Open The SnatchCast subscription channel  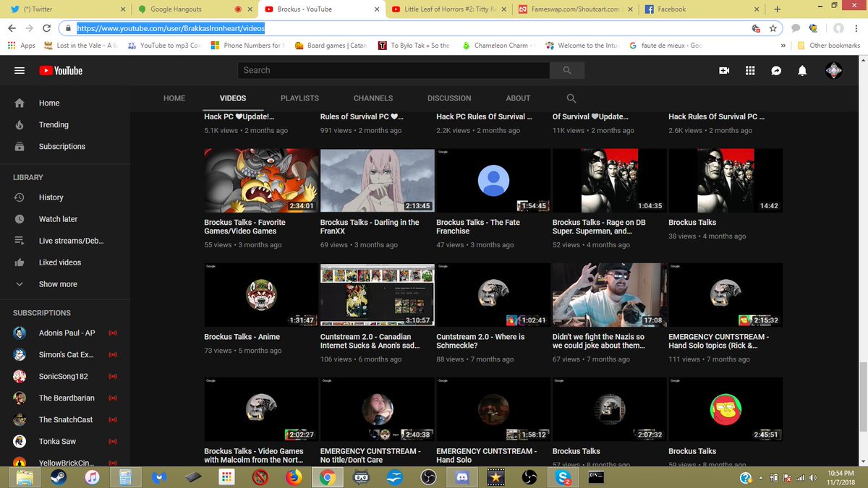tap(65, 420)
